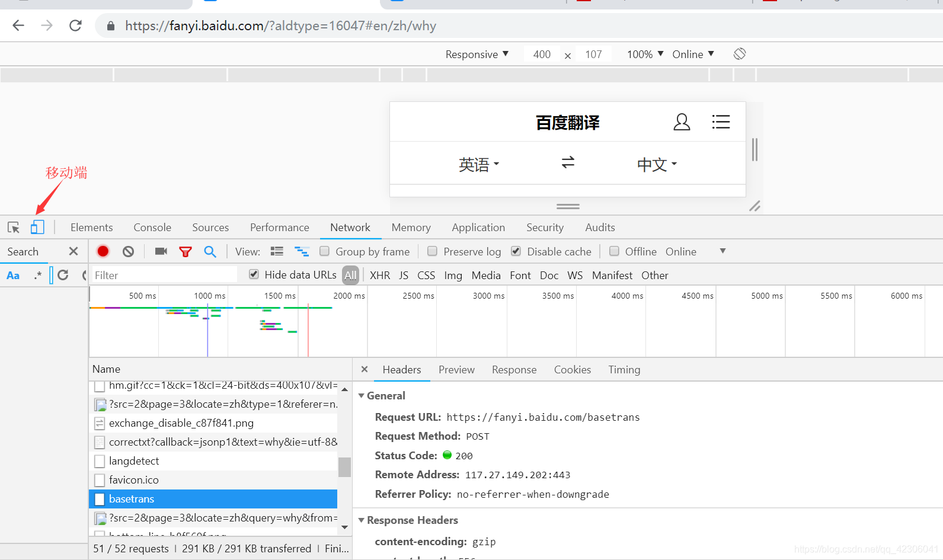This screenshot has width=943, height=560.
Task: Click the blue search magnifier icon
Action: [210, 251]
